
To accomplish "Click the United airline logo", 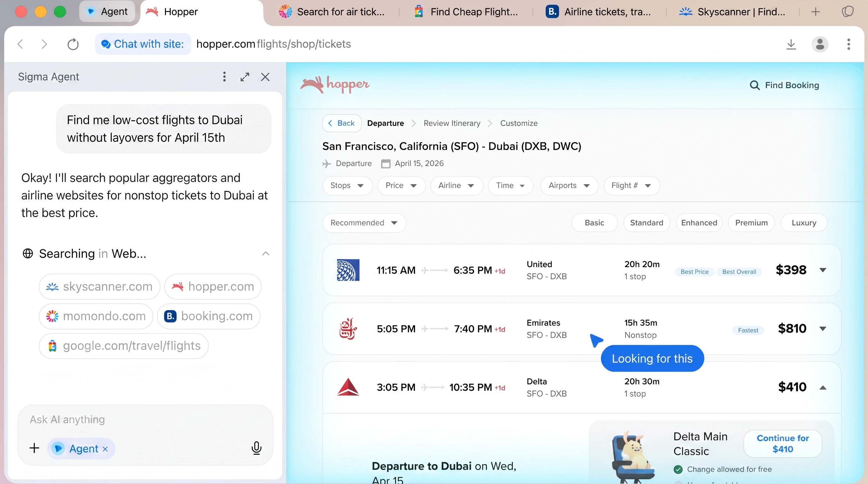I will (x=348, y=270).
